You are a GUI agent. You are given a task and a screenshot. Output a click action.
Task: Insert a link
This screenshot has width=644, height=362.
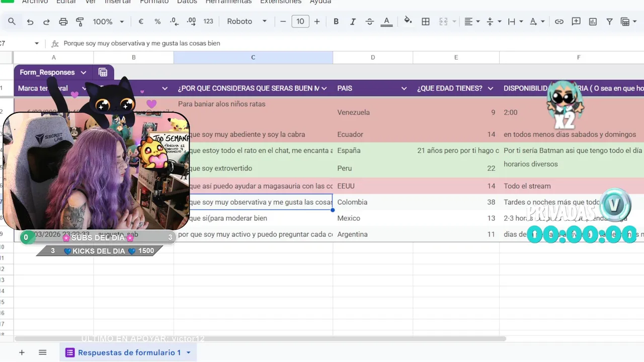559,22
